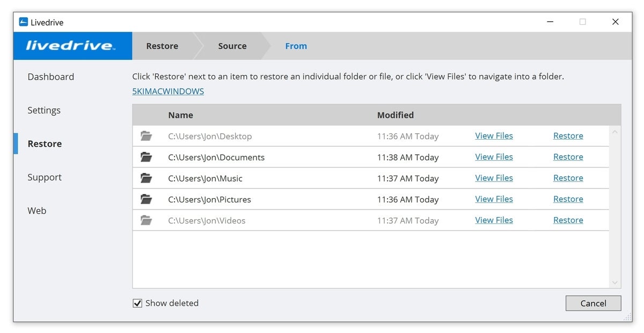Restore the Documents folder
This screenshot has width=644, height=333.
tap(568, 157)
